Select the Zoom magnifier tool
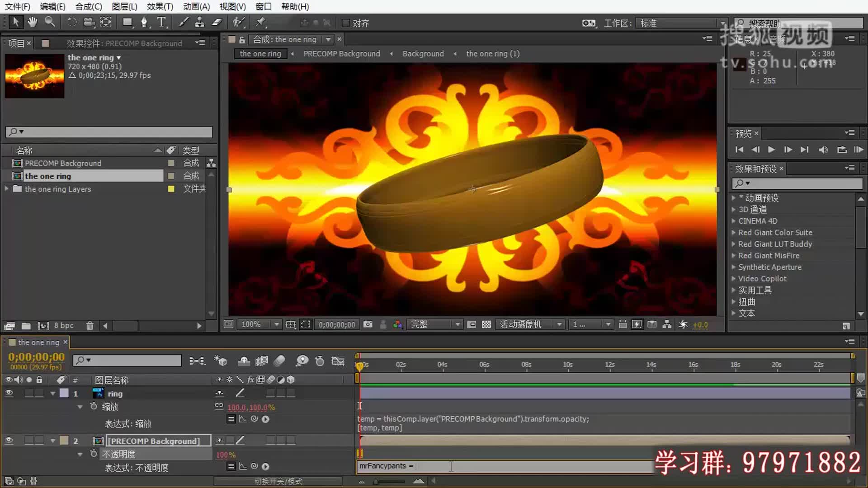 point(50,22)
